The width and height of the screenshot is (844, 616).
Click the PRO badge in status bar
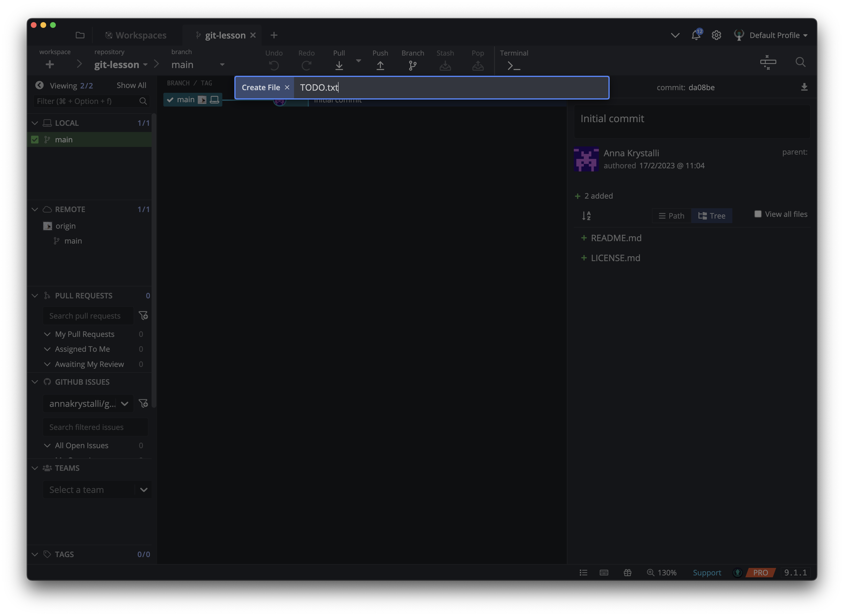point(761,572)
